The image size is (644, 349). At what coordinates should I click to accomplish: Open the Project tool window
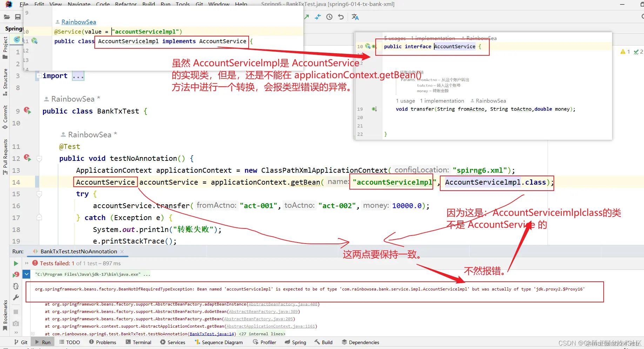click(x=5, y=47)
